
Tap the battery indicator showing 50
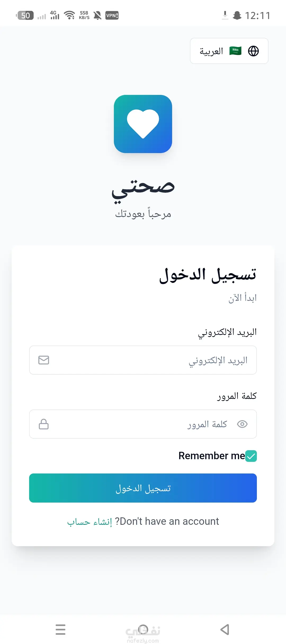tap(25, 15)
